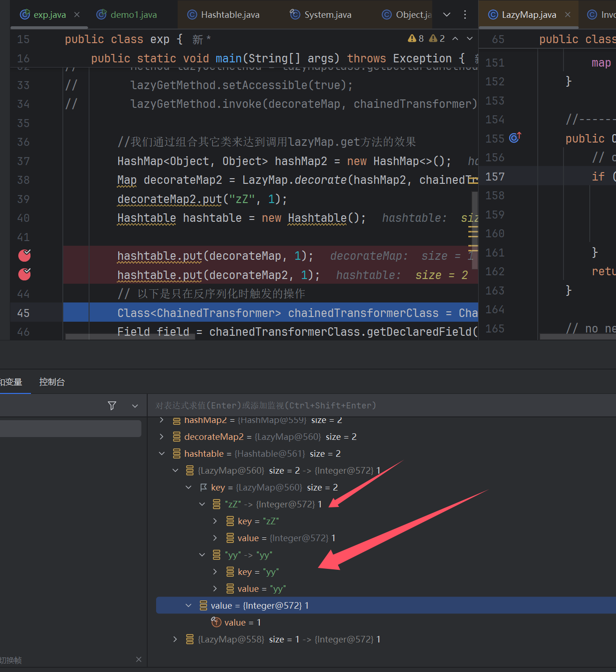Click the variables filter funnel icon
This screenshot has height=672, width=616.
tap(112, 406)
